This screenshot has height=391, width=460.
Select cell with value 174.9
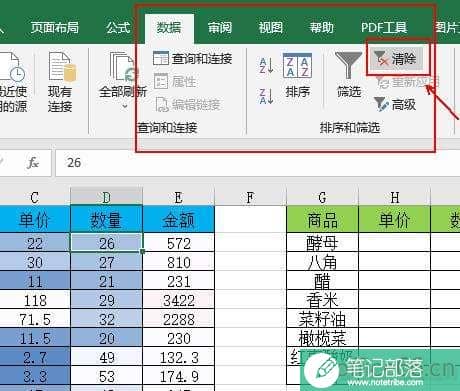[178, 376]
